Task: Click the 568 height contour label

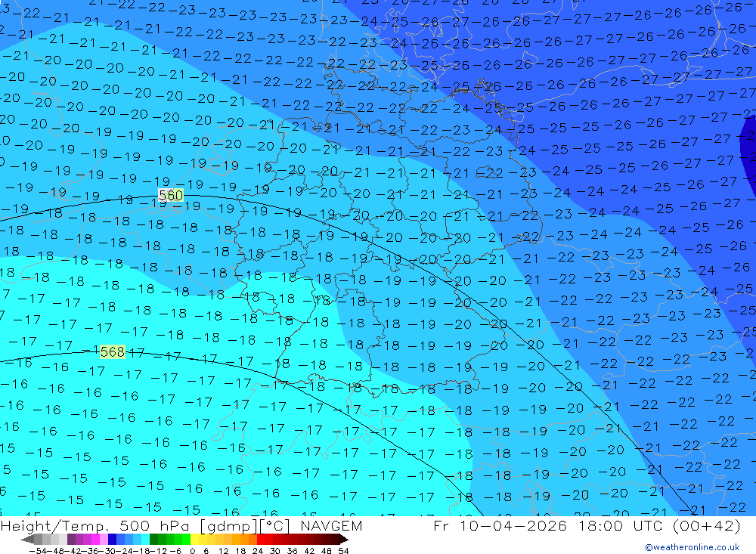Action: (x=113, y=352)
